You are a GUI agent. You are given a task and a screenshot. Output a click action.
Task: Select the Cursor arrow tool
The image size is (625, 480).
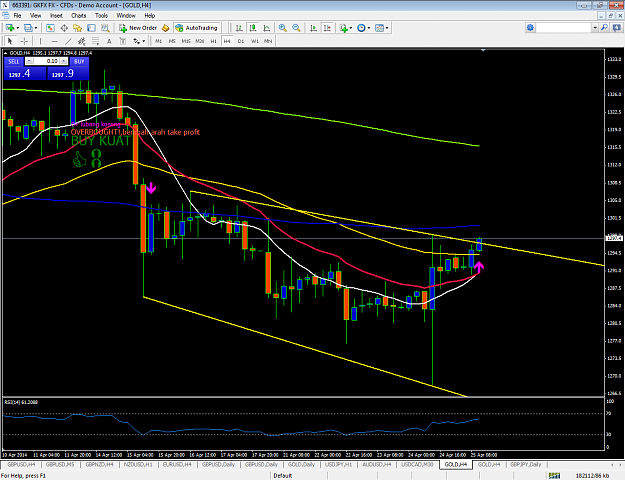(10, 41)
